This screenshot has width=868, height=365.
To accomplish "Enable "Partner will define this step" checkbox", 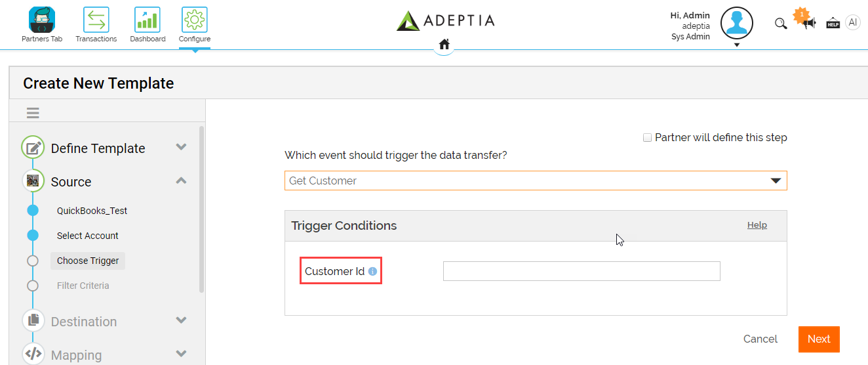I will click(x=648, y=138).
